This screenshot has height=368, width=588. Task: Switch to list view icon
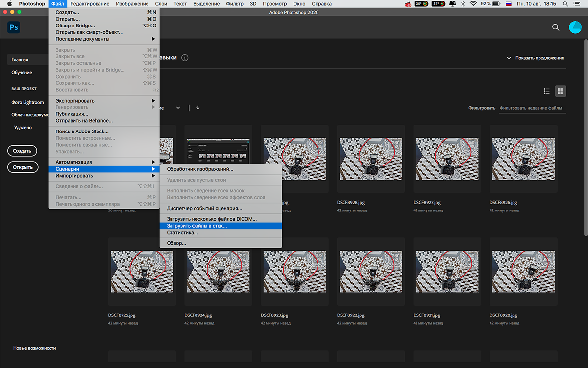click(547, 91)
